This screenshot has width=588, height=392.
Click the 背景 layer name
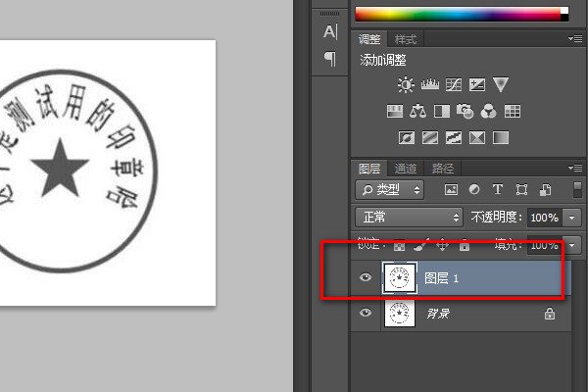[438, 314]
